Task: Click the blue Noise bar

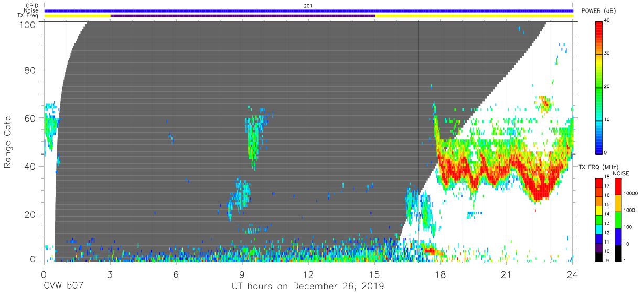Action: click(x=308, y=10)
